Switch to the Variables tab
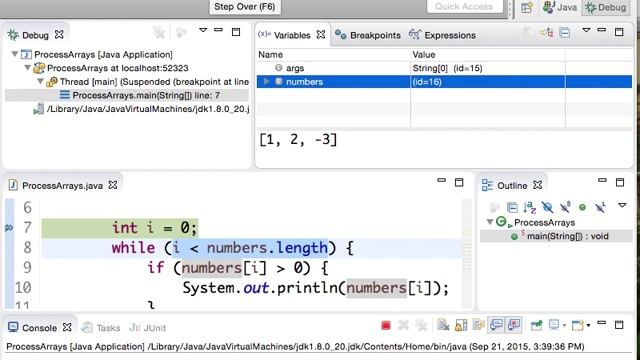The width and height of the screenshot is (640, 360). [x=292, y=35]
